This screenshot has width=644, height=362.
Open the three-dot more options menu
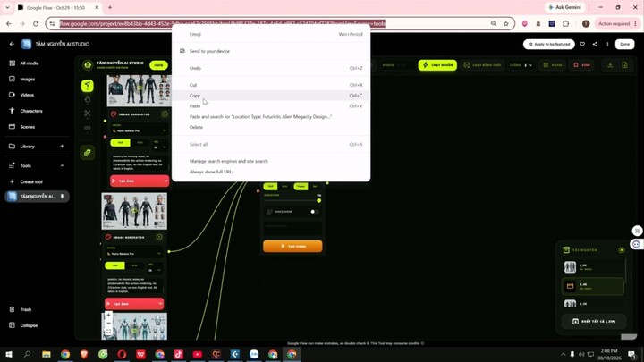tap(607, 44)
